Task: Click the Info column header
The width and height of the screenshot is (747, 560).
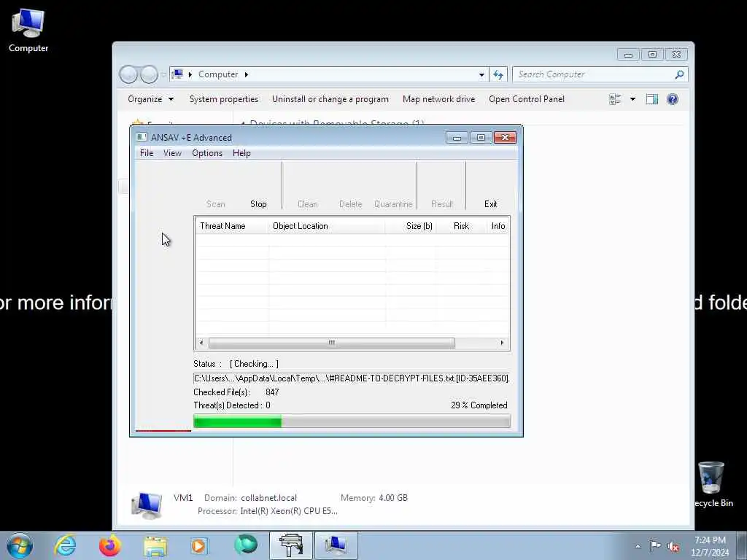Action: click(498, 226)
